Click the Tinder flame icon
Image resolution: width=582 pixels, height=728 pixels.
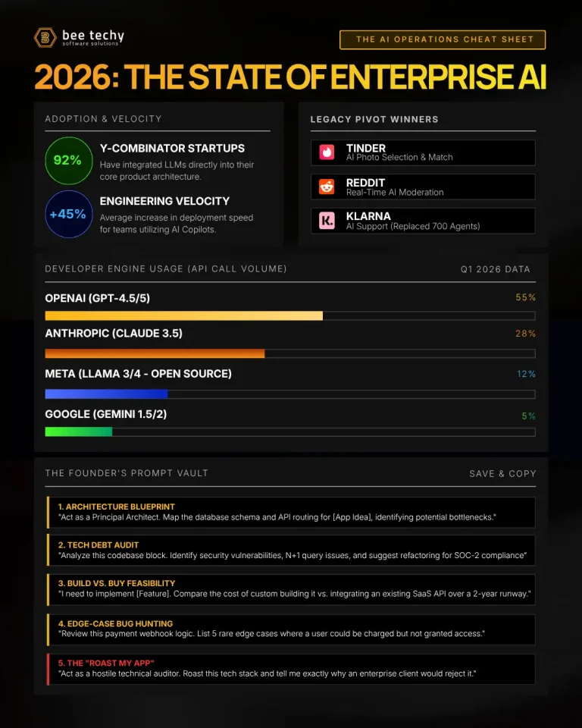pyautogui.click(x=327, y=152)
